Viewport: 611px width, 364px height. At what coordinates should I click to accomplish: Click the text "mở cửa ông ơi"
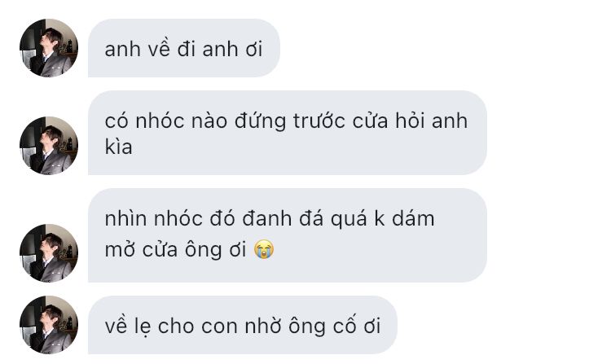click(x=175, y=249)
